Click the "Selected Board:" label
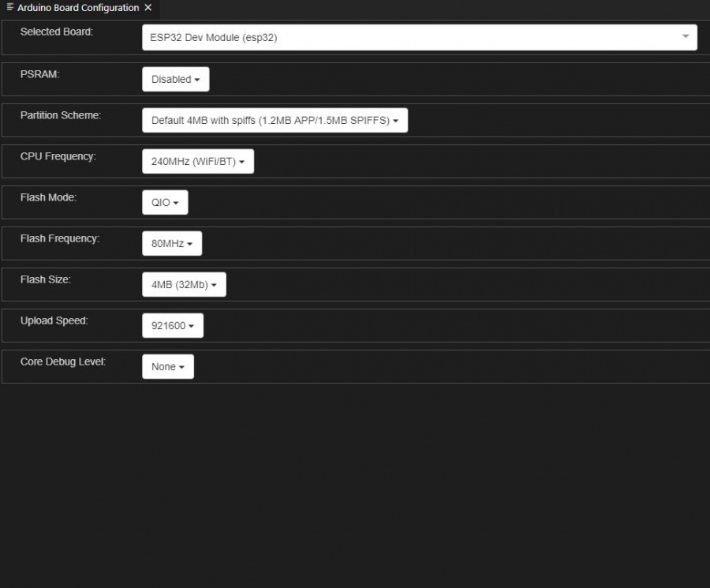This screenshot has width=710, height=588. (x=56, y=32)
